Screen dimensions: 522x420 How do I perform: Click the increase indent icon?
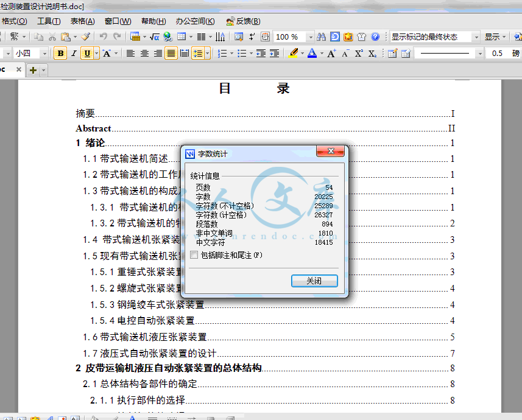[274, 53]
